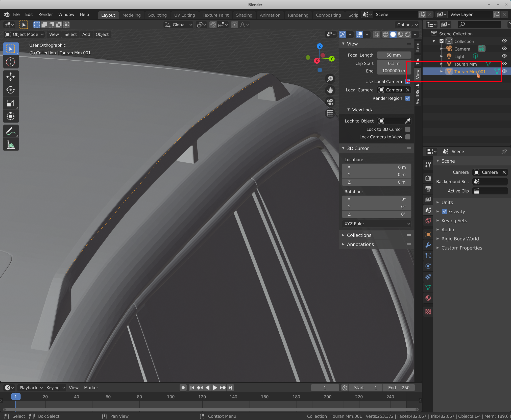The height and width of the screenshot is (420, 511).
Task: Open the XYZ Euler rotation dropdown
Action: 376,224
